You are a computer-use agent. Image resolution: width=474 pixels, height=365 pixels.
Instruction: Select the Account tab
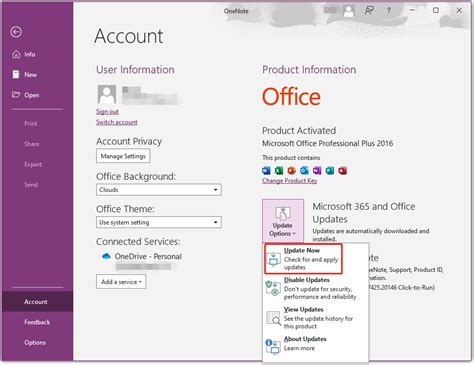(x=37, y=302)
